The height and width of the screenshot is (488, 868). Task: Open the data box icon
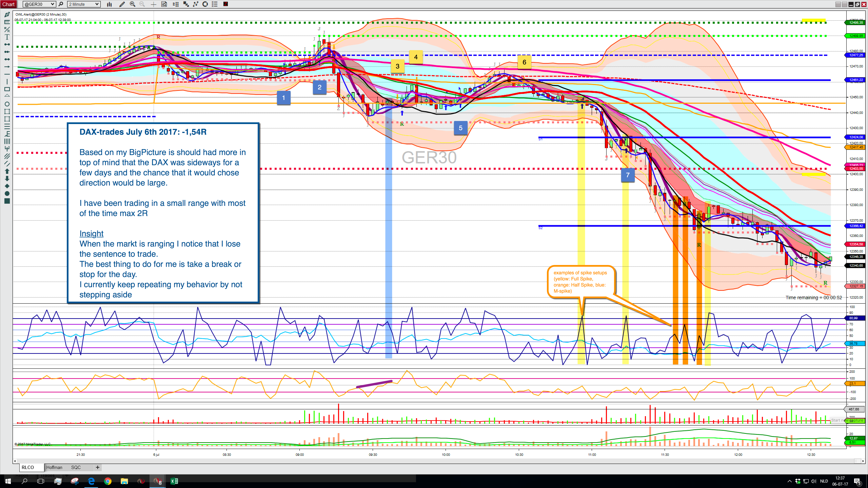click(x=164, y=4)
